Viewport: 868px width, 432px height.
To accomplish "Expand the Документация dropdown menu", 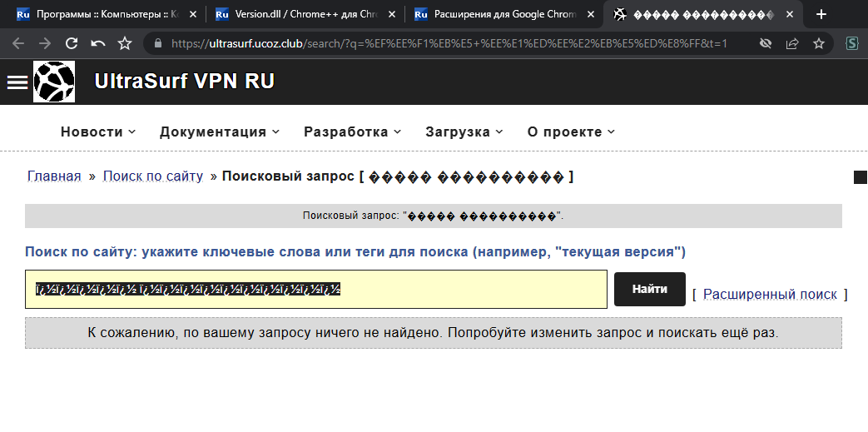I will [x=220, y=132].
